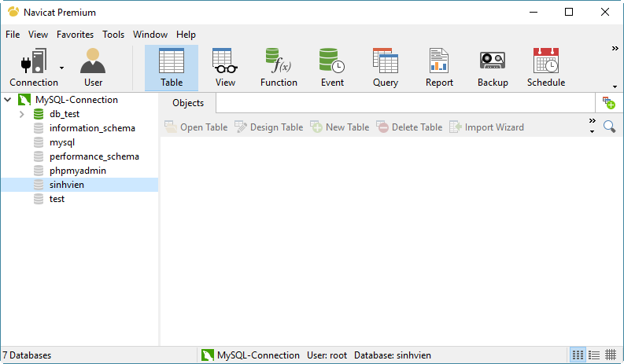Open the Window menu
The height and width of the screenshot is (364, 624).
(150, 35)
